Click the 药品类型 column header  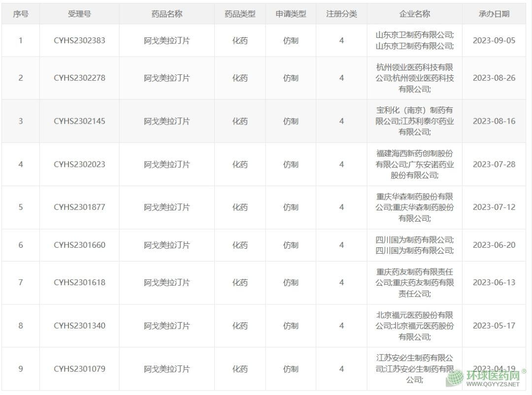coord(240,14)
